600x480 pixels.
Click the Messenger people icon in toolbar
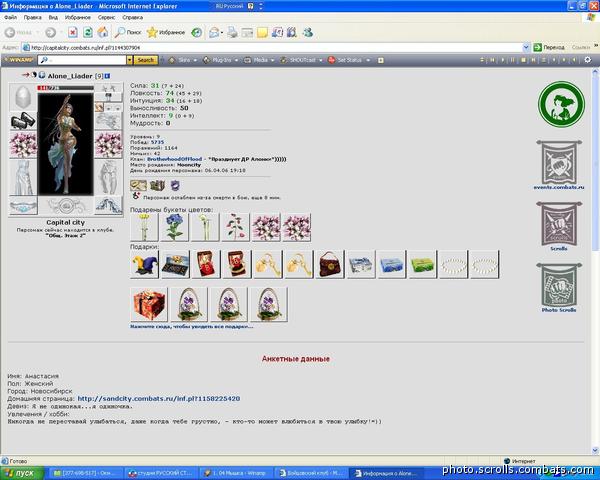(x=308, y=33)
